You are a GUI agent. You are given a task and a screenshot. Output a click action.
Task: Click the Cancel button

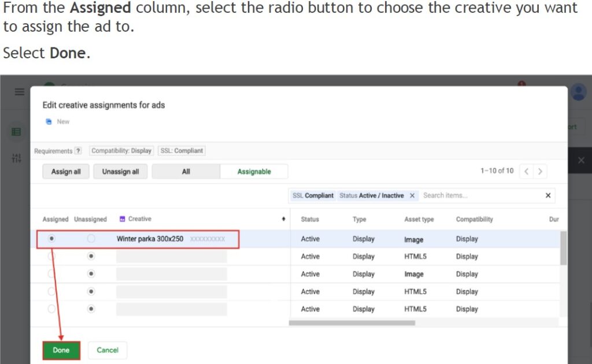[108, 350]
